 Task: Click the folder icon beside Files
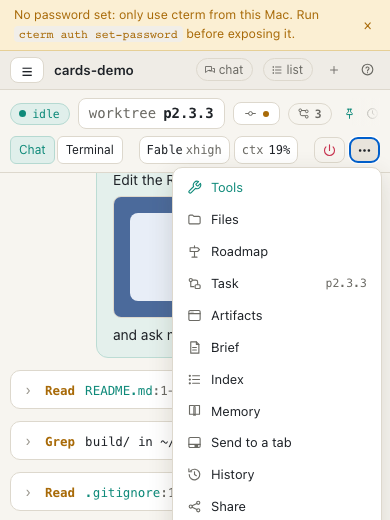(195, 220)
